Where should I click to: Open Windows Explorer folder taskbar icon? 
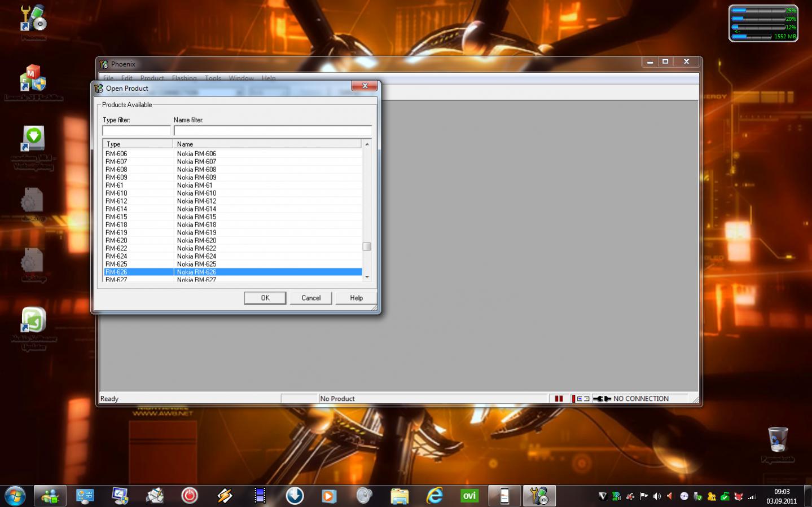[x=400, y=496]
